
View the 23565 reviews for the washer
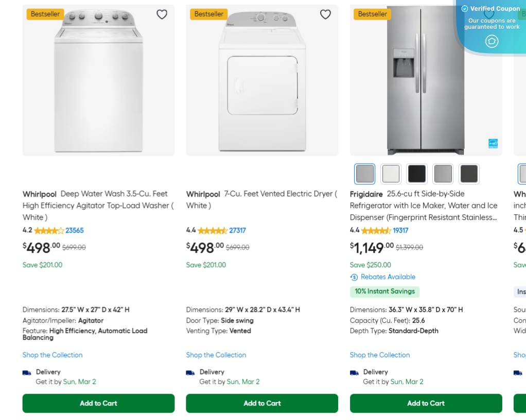click(74, 231)
